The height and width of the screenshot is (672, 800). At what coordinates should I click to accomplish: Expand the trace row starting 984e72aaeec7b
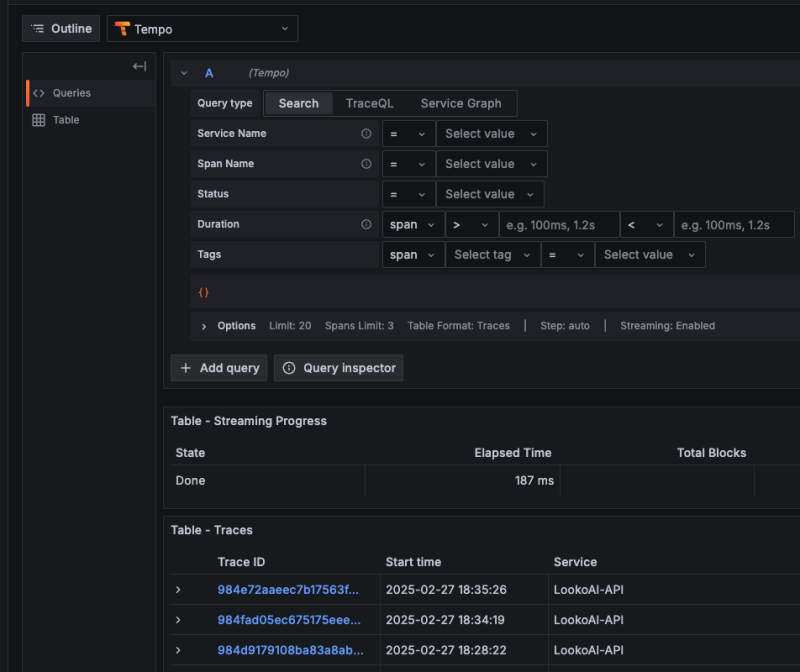[178, 590]
